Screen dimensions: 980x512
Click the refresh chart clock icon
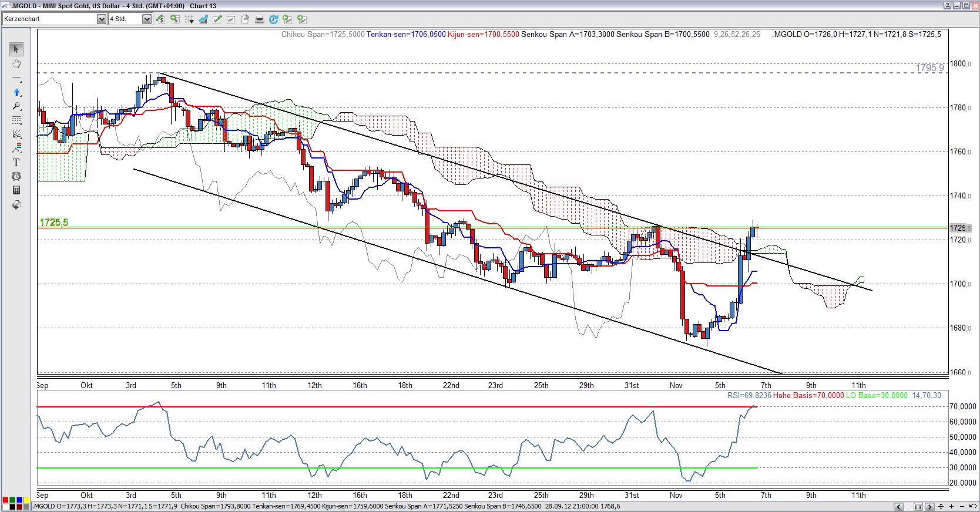273,19
